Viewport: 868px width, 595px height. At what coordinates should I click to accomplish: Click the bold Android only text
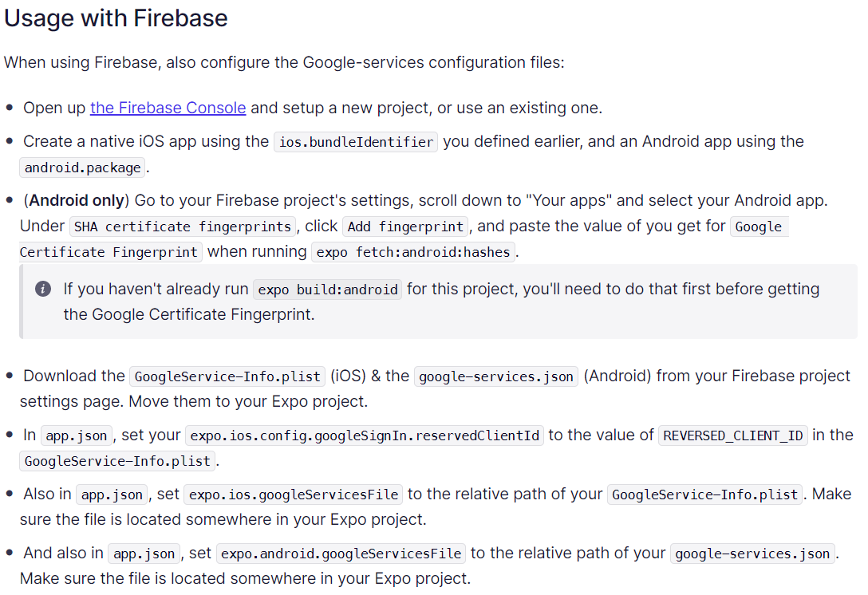[x=77, y=200]
